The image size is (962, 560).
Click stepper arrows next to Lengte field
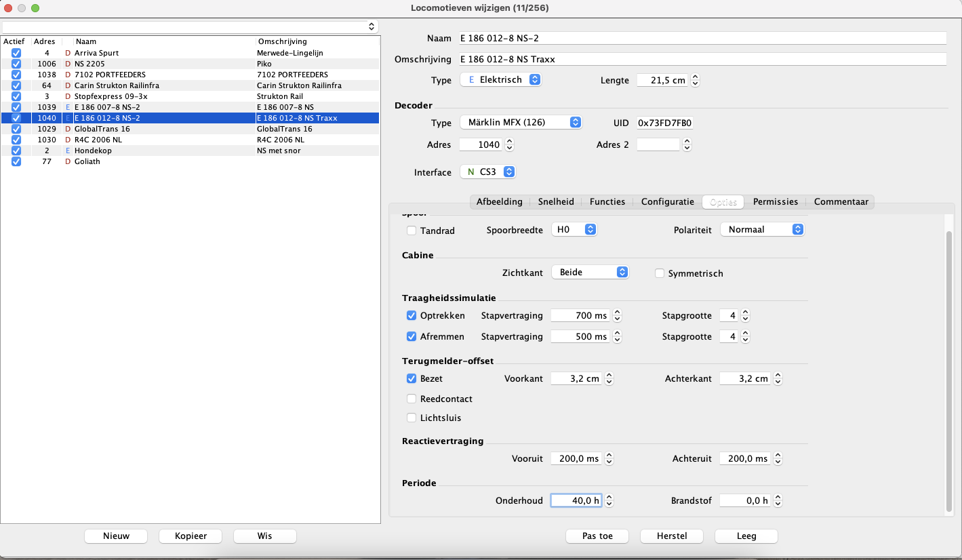point(695,80)
